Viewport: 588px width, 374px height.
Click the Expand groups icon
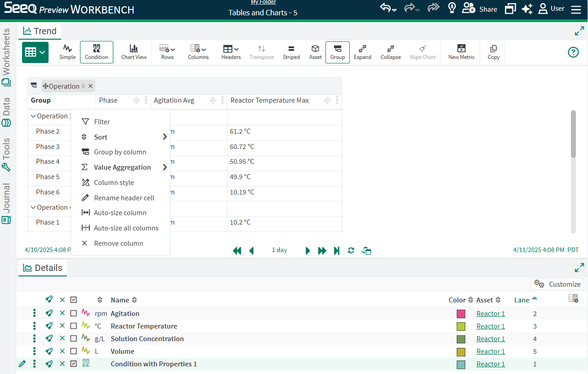(362, 52)
